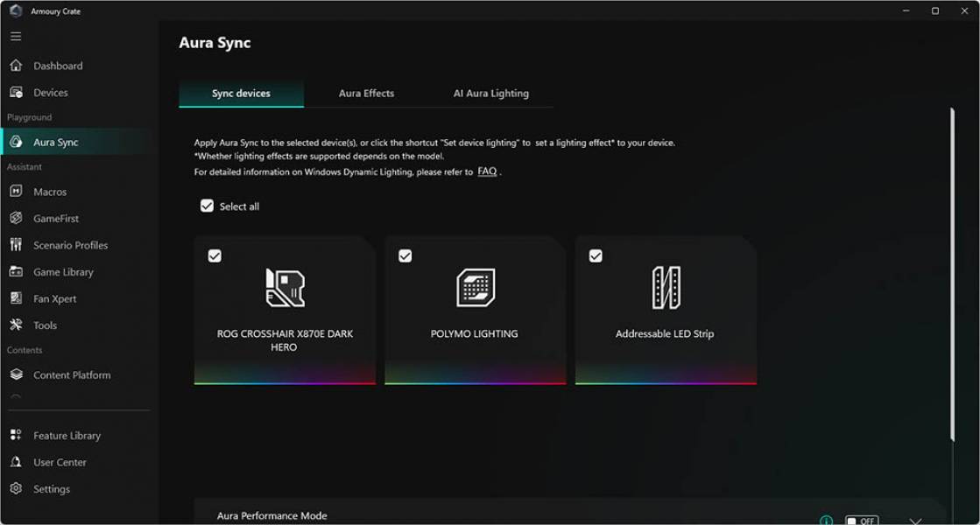Uncheck the Addressable LED Strip checkbox
The height and width of the screenshot is (525, 980).
pos(596,256)
